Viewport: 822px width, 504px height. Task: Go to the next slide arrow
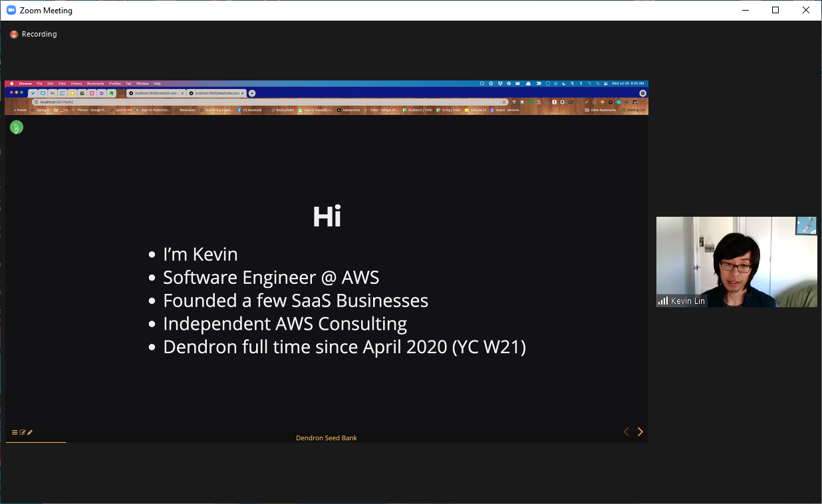(x=640, y=432)
